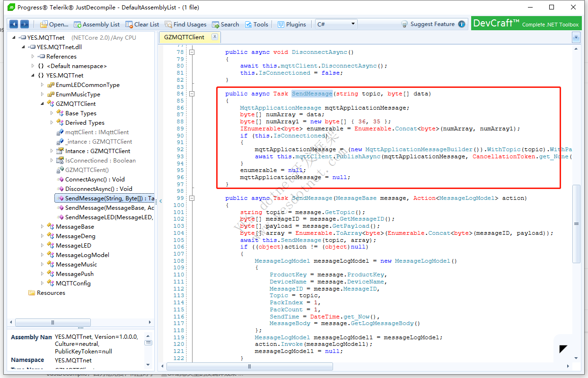Open the tab list dropdown arrow
The image size is (588, 378).
click(576, 37)
